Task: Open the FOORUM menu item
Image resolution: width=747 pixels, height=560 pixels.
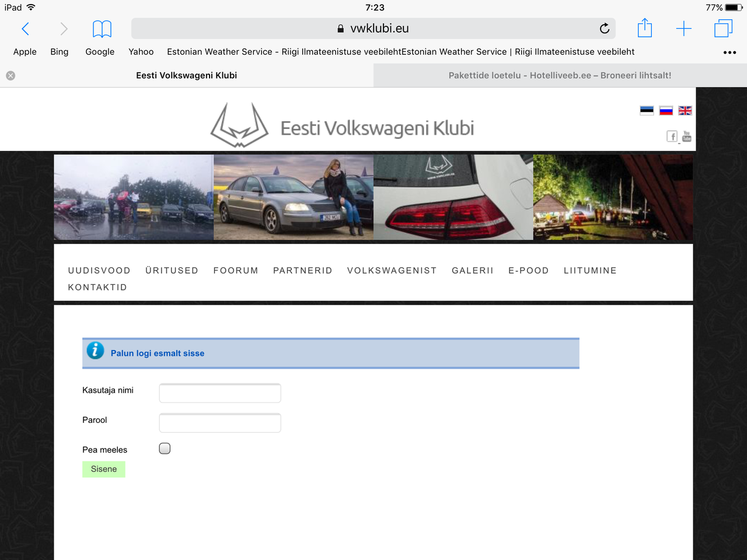Action: [x=236, y=271]
